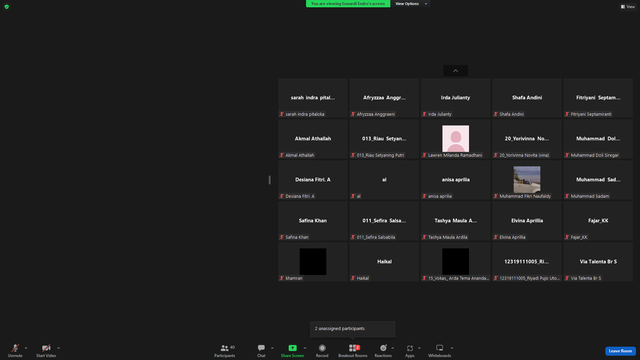
Task: Click muted mic icon beside Akmal Athallah label
Action: 282,155
